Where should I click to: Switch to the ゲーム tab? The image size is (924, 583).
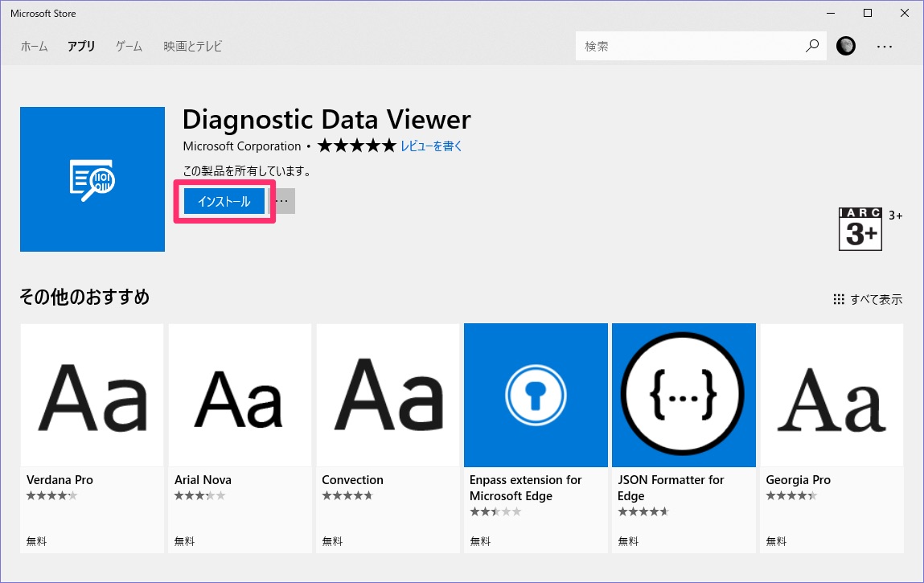(x=129, y=46)
